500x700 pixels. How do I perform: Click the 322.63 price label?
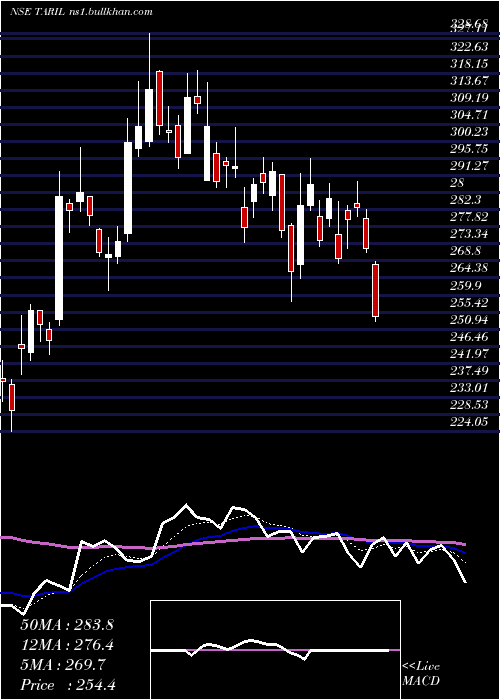[469, 48]
